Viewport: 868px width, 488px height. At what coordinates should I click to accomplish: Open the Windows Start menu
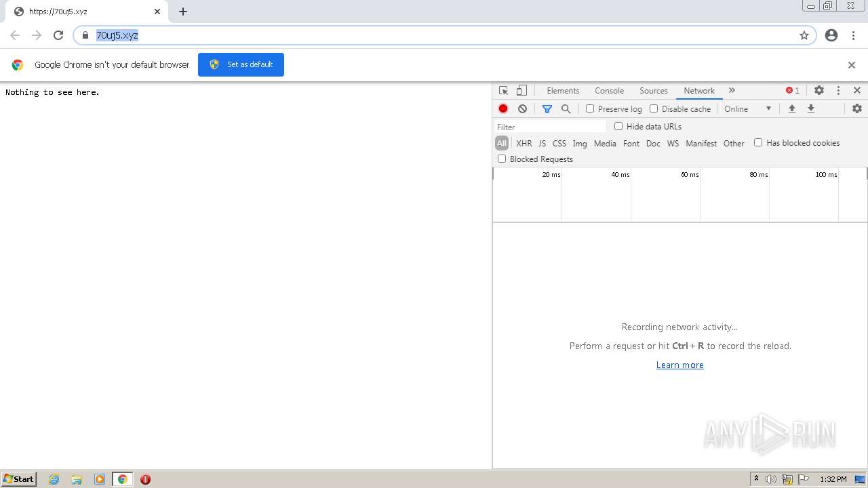(x=18, y=479)
